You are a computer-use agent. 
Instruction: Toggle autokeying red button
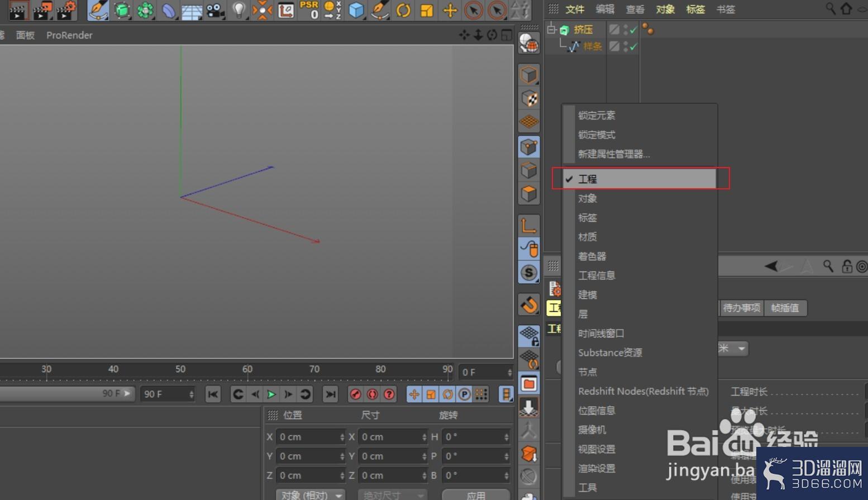coord(372,394)
